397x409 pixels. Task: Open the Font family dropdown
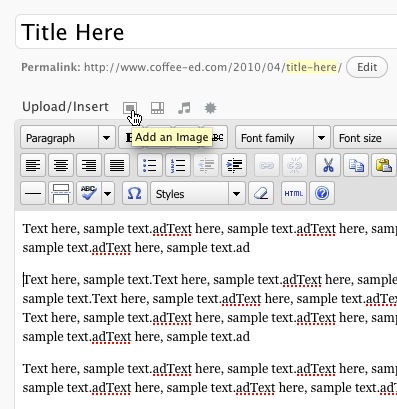pyautogui.click(x=283, y=137)
